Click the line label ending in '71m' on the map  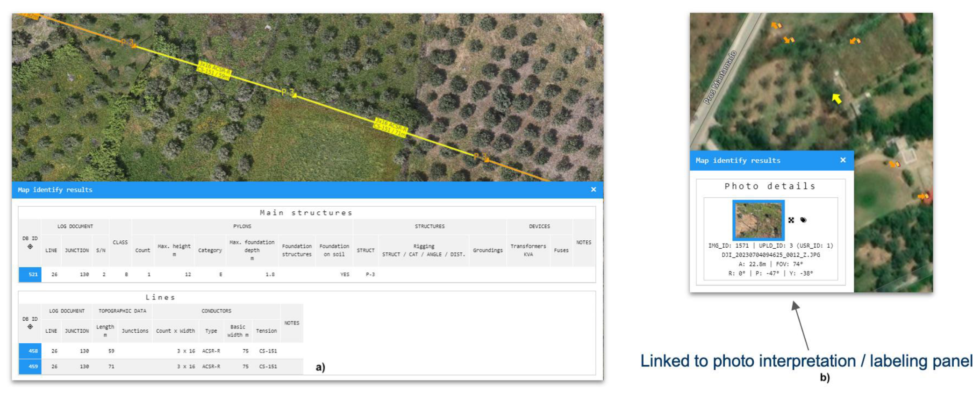point(390,128)
